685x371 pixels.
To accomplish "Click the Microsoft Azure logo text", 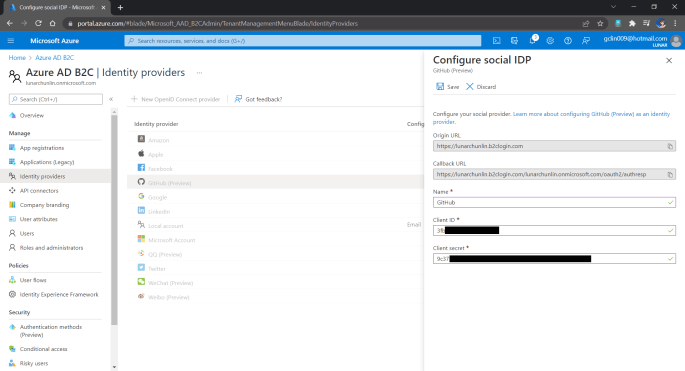I will (55, 41).
